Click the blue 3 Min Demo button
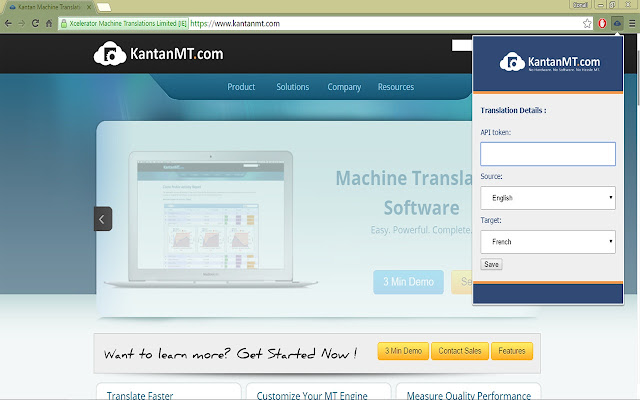This screenshot has height=400, width=640. pyautogui.click(x=408, y=282)
